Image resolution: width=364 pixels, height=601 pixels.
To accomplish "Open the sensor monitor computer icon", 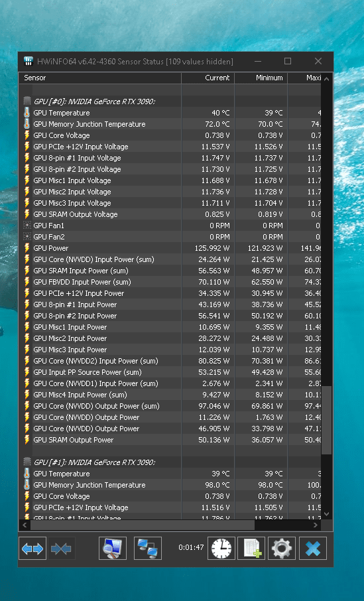I will point(113,549).
